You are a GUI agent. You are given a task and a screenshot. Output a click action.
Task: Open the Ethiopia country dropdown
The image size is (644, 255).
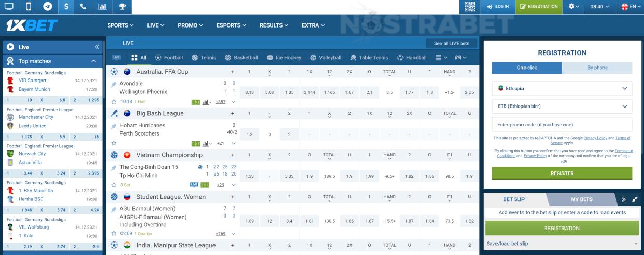(562, 88)
